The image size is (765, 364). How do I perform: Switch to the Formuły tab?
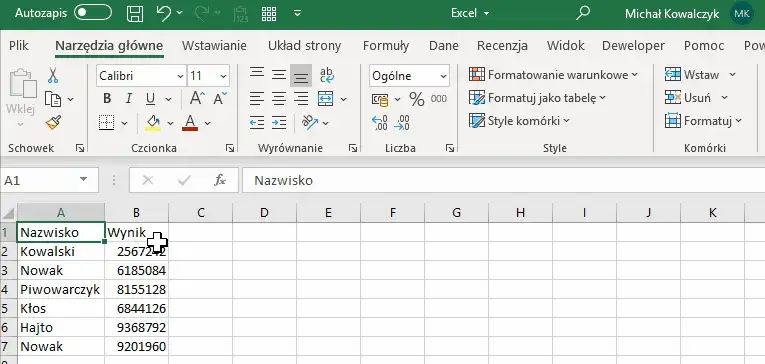[x=386, y=46]
